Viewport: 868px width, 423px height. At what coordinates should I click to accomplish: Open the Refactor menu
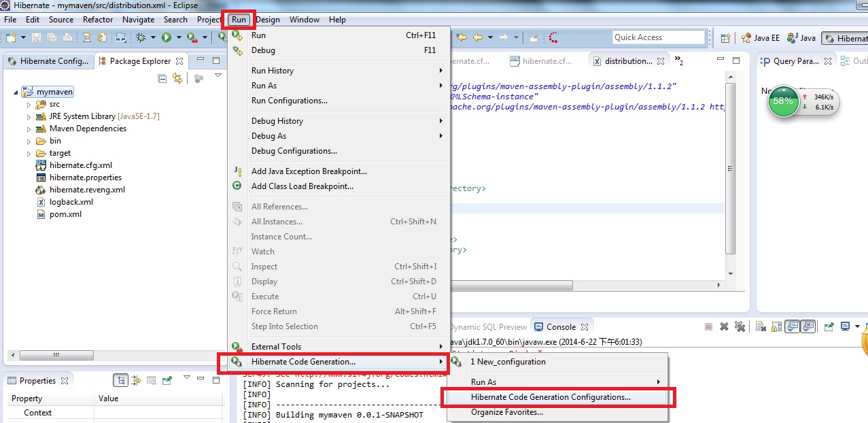[x=98, y=20]
